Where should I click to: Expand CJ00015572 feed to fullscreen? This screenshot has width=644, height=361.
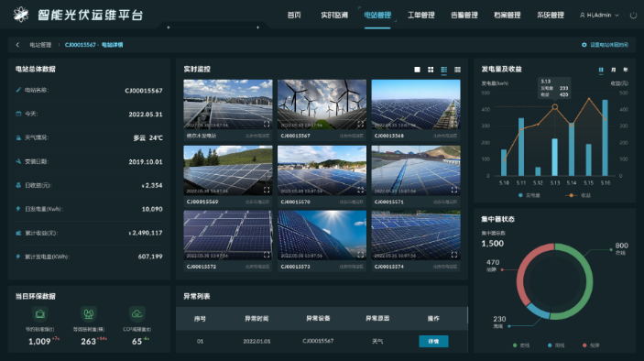tap(267, 255)
